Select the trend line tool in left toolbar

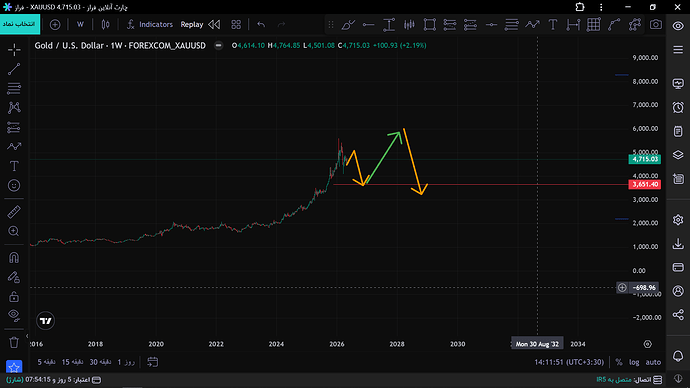pos(14,69)
